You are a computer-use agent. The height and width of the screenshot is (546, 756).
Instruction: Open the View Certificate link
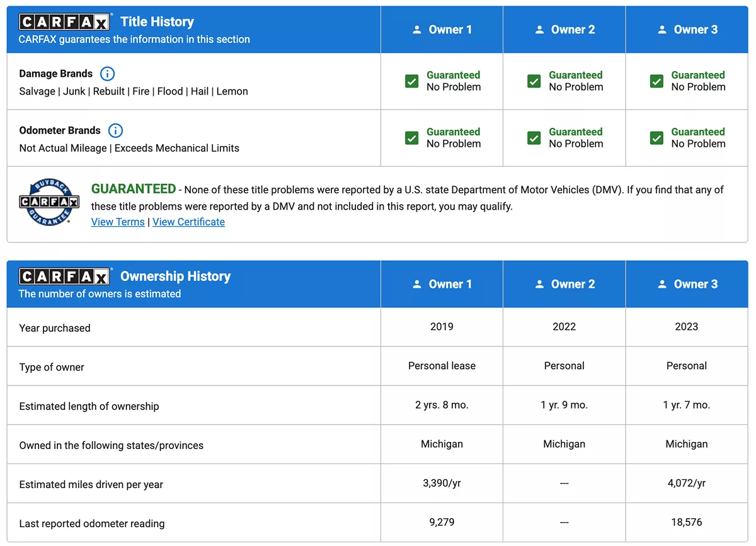coord(188,222)
